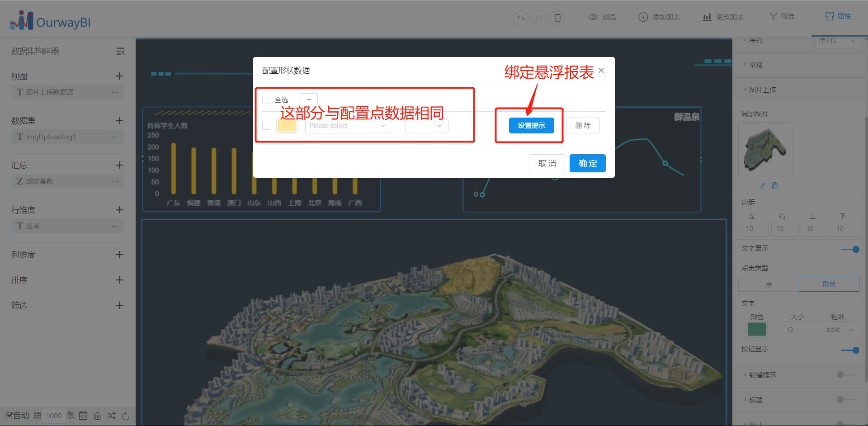The height and width of the screenshot is (426, 868).
Task: Click the OurwayBI logo
Action: [50, 20]
